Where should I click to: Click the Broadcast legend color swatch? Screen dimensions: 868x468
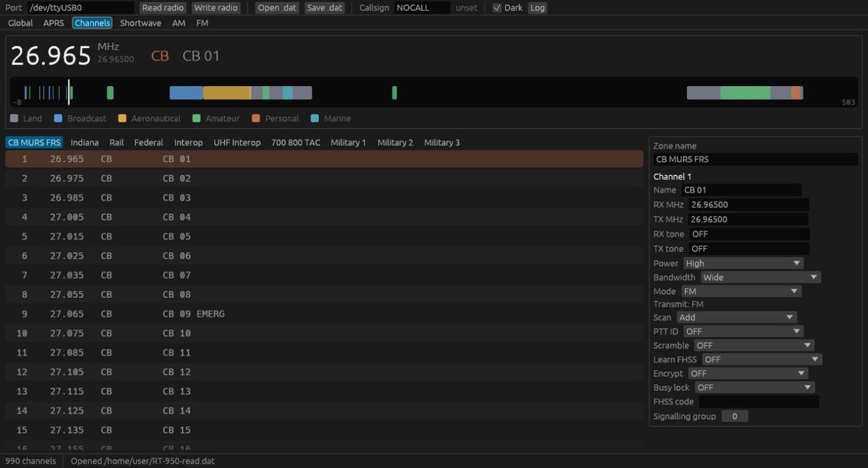coord(59,118)
